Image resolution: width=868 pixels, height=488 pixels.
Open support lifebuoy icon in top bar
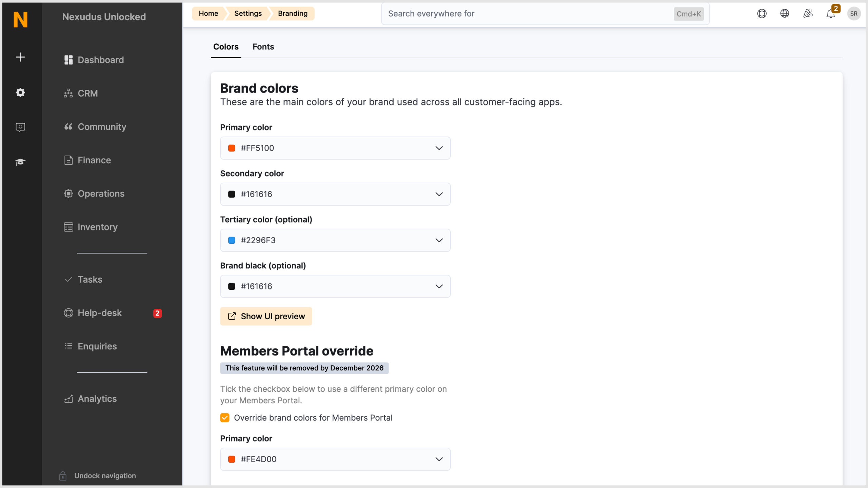pos(762,14)
